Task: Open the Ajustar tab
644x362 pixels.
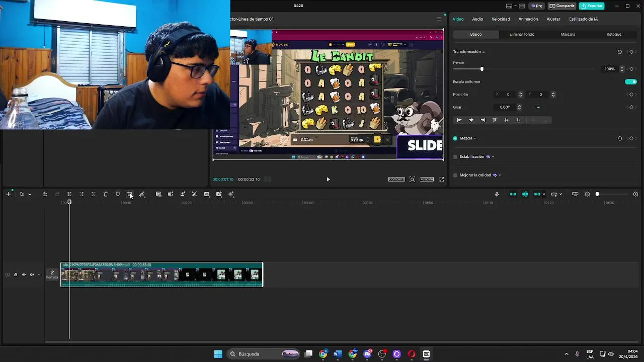Action: pyautogui.click(x=553, y=19)
